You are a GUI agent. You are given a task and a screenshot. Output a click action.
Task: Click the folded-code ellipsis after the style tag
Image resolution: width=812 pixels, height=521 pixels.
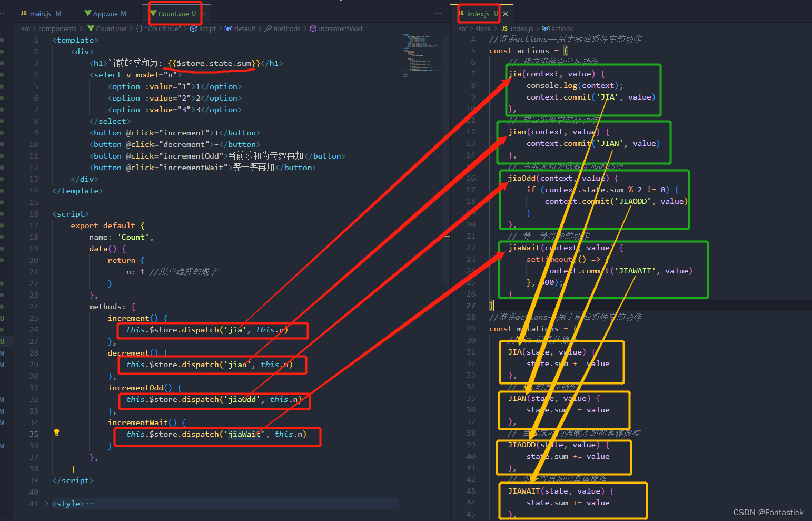tap(90, 504)
